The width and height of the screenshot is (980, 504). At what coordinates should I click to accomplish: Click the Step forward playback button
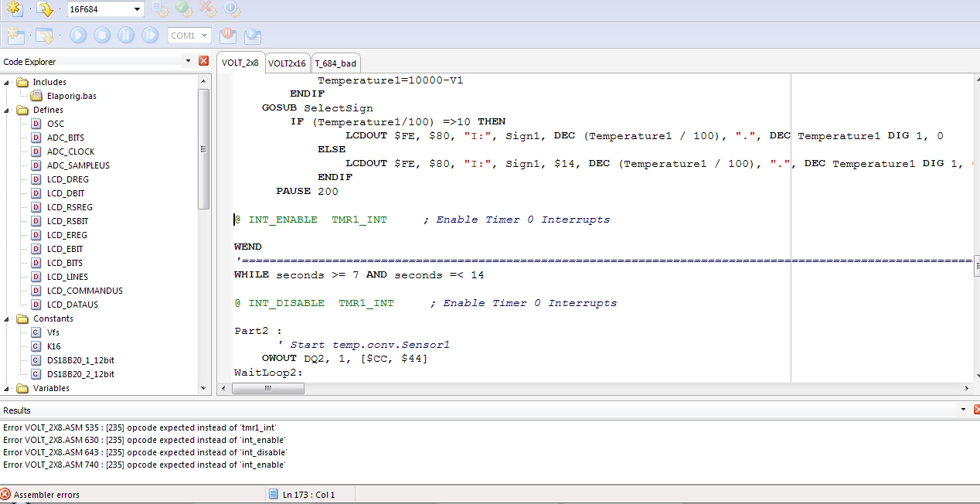150,36
